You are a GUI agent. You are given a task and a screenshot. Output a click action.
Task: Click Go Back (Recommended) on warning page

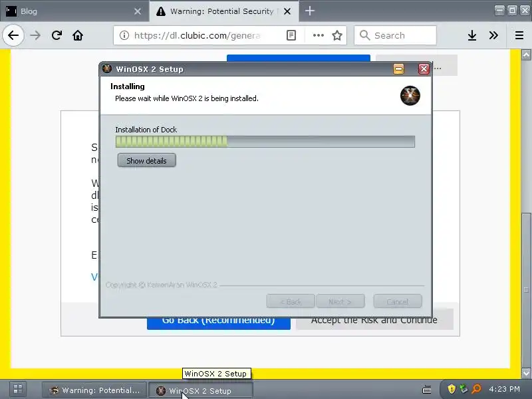tap(219, 323)
